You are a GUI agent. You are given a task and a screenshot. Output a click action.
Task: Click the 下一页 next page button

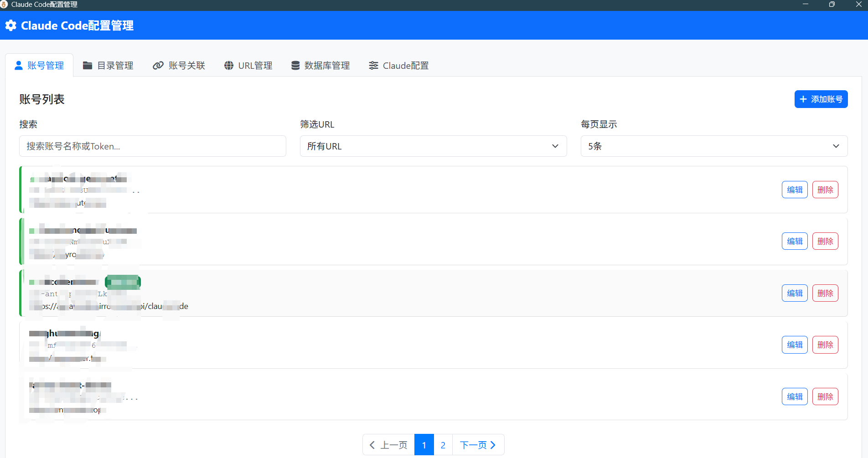478,445
